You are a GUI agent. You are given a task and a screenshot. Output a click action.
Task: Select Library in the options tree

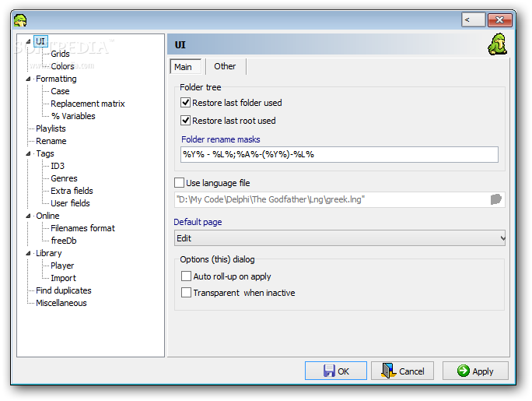49,253
